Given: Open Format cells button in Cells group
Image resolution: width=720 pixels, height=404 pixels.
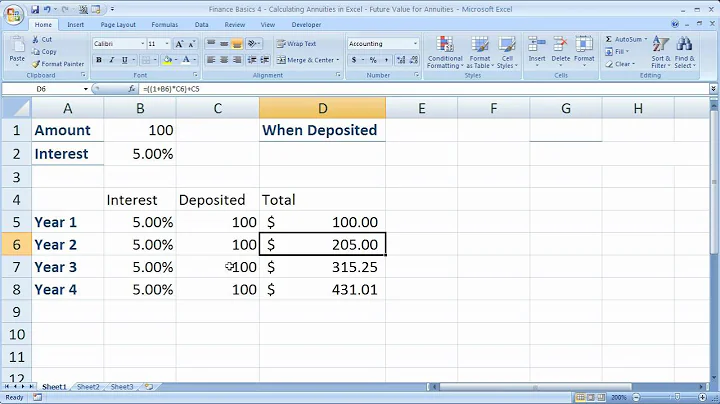Looking at the screenshot, I should point(584,51).
